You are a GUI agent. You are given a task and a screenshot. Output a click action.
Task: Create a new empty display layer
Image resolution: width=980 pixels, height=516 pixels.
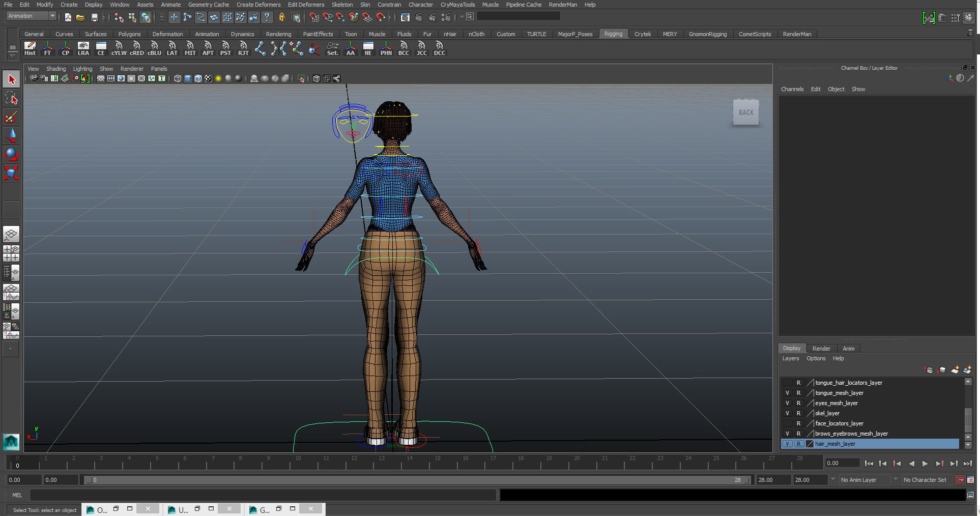click(x=955, y=370)
